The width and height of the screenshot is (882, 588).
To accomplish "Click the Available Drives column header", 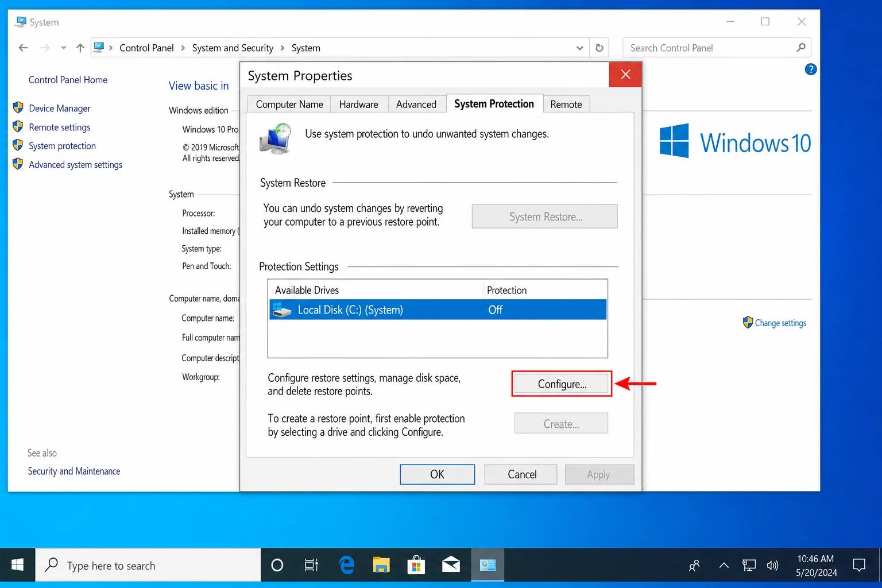I will [307, 291].
